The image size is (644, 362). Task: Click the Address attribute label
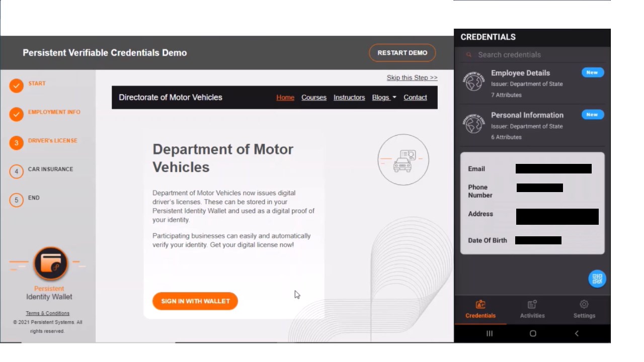(x=480, y=214)
